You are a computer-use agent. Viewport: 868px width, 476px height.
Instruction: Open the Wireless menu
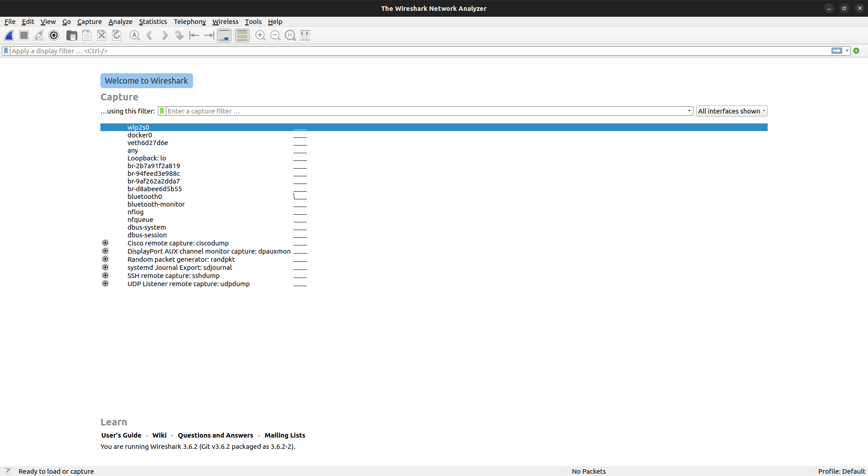click(225, 22)
